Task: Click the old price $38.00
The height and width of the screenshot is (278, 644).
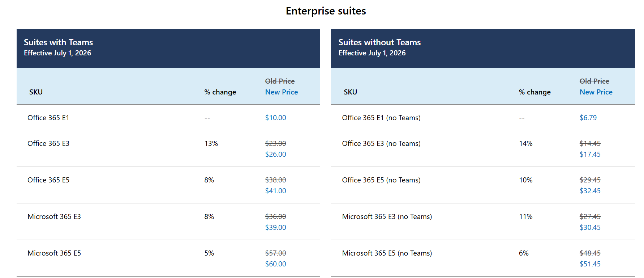Action: pos(275,180)
